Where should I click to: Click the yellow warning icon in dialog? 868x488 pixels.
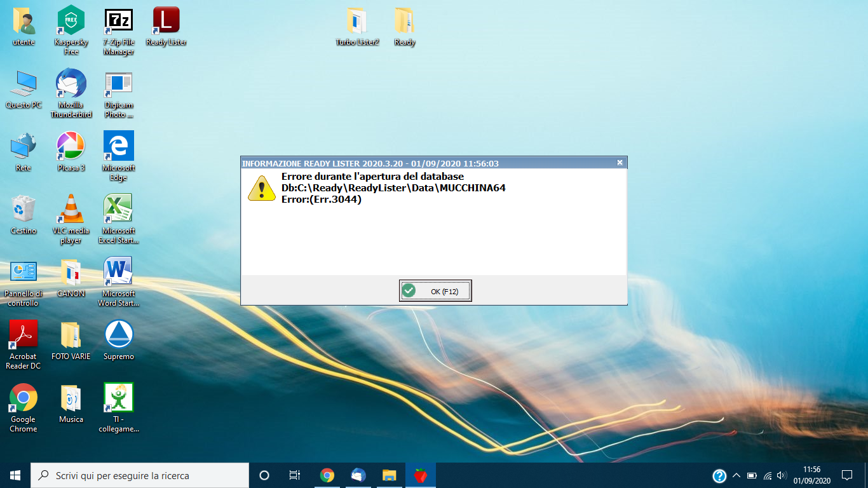[261, 188]
